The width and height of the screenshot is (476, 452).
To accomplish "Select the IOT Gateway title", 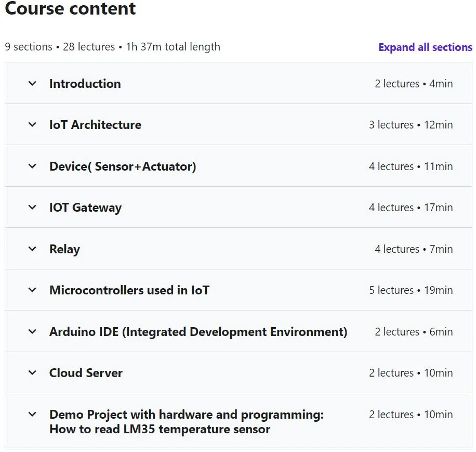I will tap(85, 208).
